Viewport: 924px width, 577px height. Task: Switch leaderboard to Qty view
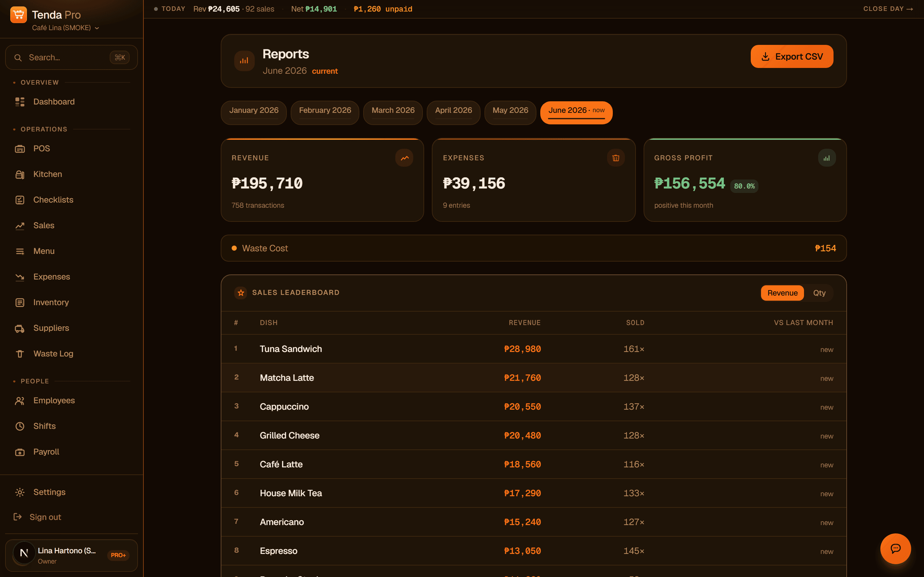point(819,293)
